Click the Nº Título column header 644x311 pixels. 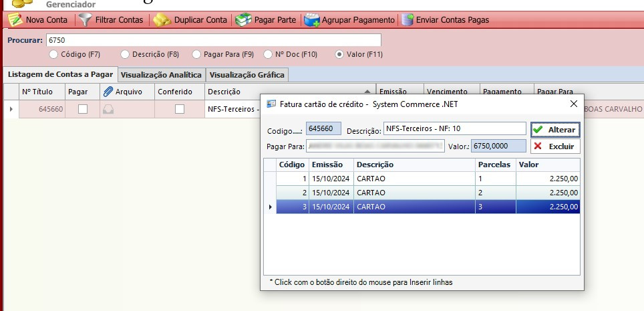point(42,92)
